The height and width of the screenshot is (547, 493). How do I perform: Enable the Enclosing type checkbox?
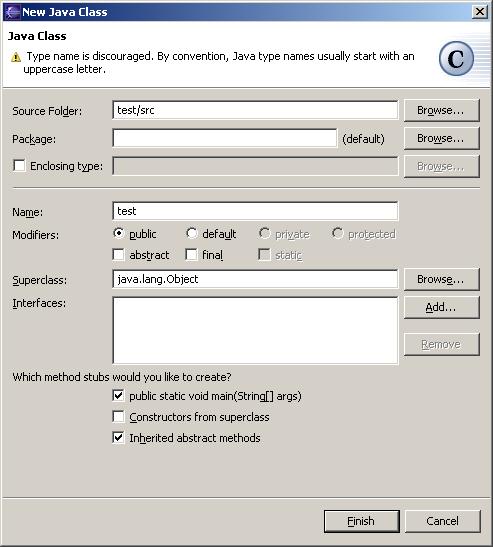pyautogui.click(x=19, y=166)
